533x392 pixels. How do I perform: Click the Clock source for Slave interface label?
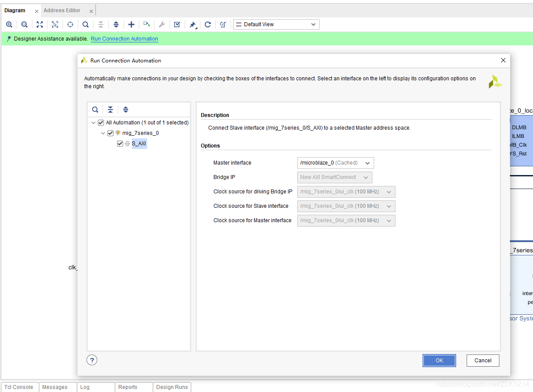tap(251, 206)
